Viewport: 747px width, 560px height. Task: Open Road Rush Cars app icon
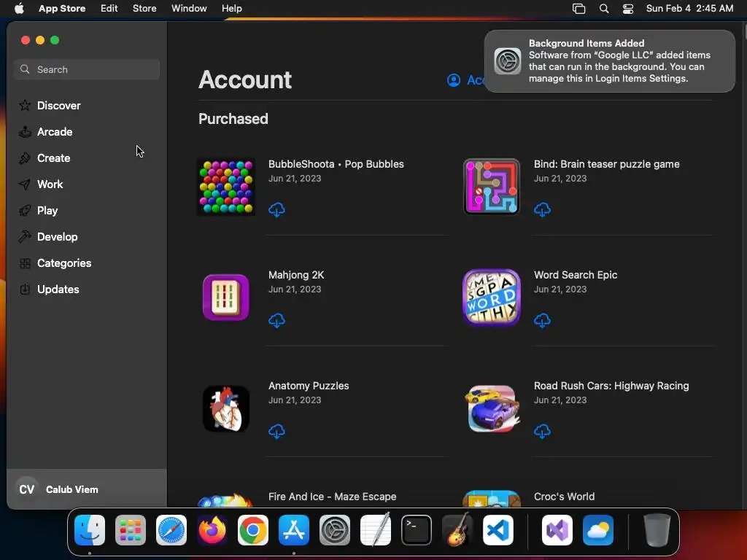[x=492, y=408]
